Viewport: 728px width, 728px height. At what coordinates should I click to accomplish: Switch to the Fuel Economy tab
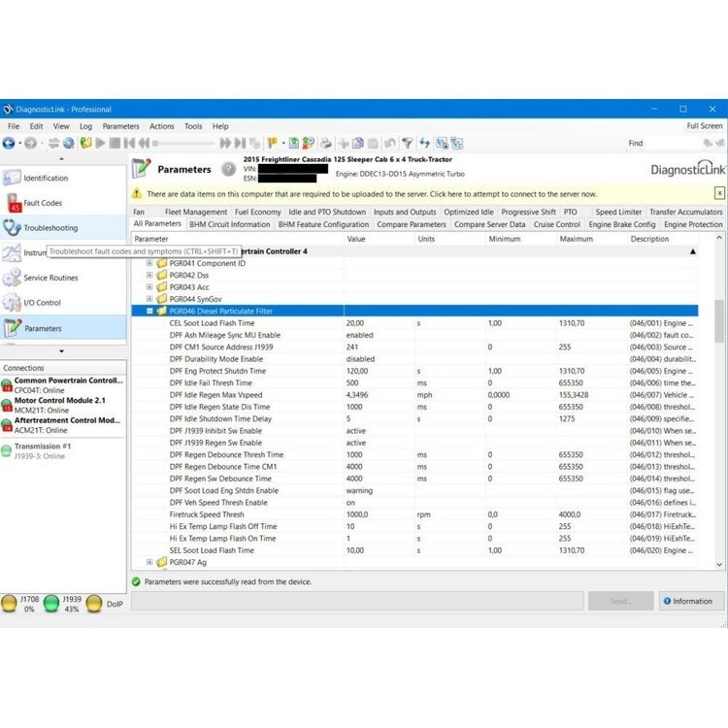257,212
